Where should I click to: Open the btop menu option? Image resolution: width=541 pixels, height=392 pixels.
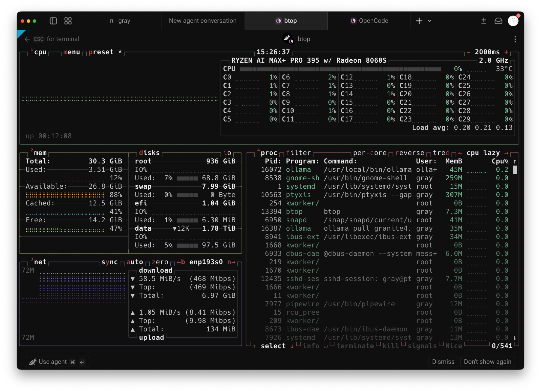pyautogui.click(x=72, y=52)
